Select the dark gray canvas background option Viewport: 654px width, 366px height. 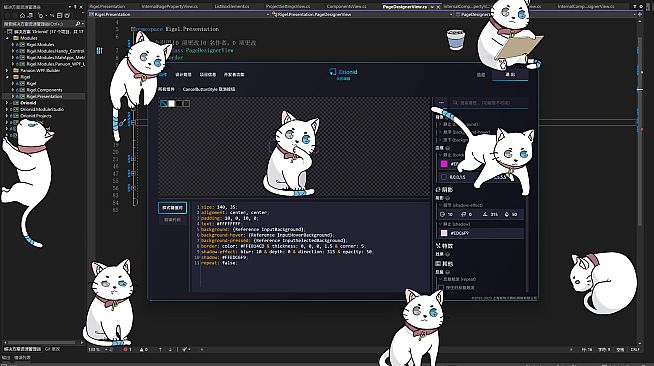click(x=186, y=103)
